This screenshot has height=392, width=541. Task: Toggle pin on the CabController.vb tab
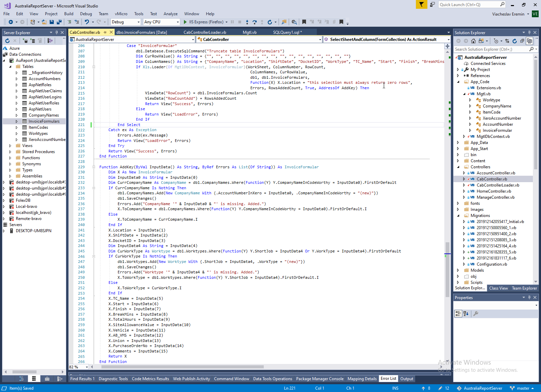click(x=105, y=32)
